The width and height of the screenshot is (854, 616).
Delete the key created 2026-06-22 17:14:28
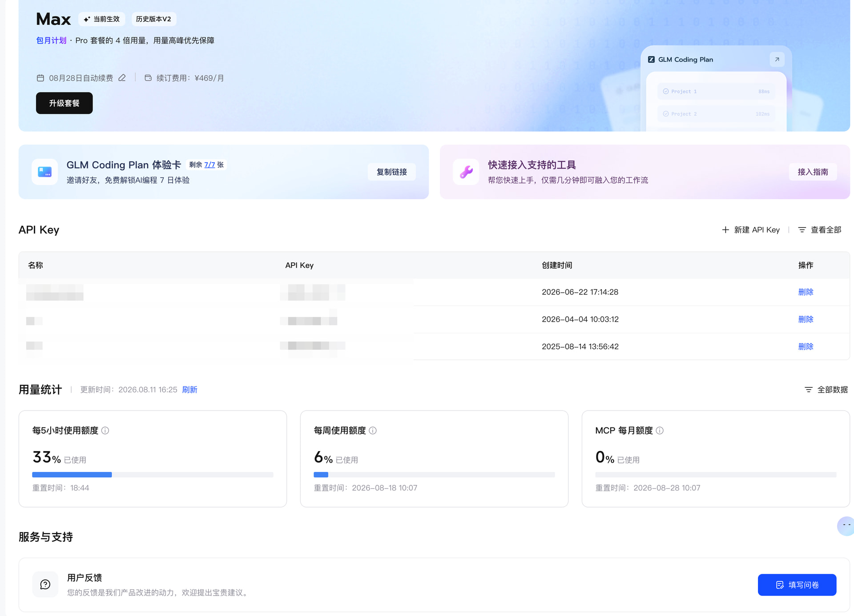pos(806,292)
